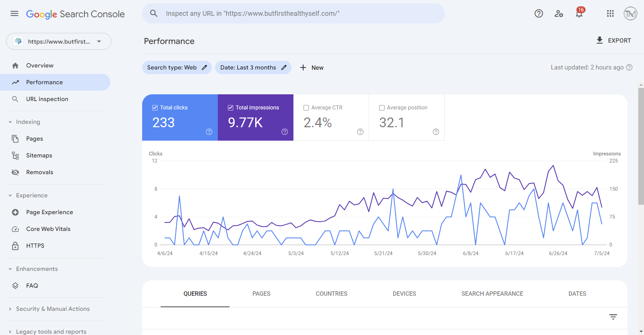Click the Pages document icon
Viewport: 644px width, 335px height.
[x=15, y=139]
